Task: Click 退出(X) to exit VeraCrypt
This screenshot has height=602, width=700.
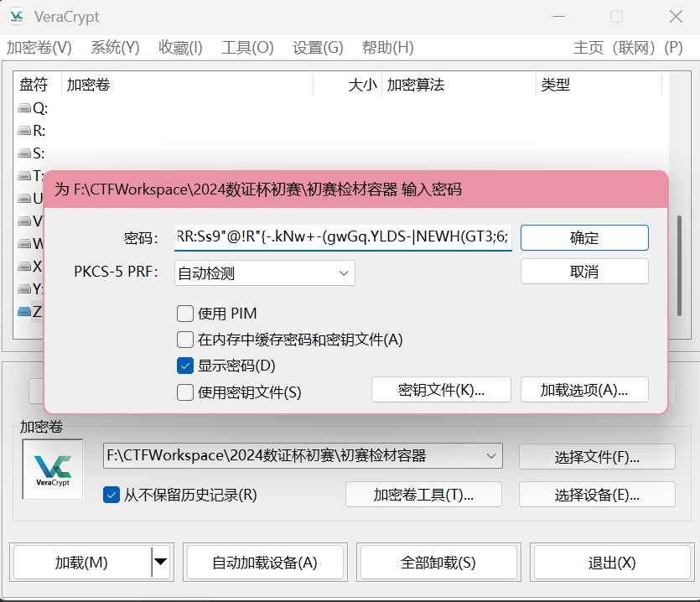Action: [x=612, y=563]
